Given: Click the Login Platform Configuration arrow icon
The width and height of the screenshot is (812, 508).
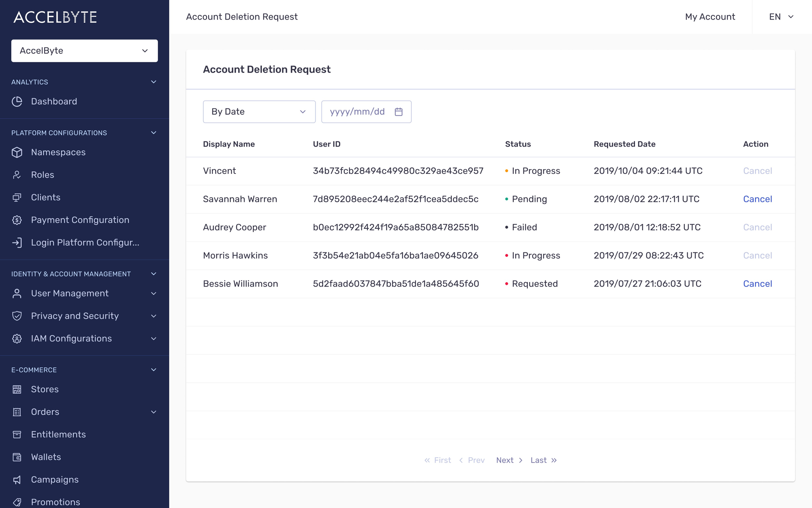Looking at the screenshot, I should (x=17, y=243).
